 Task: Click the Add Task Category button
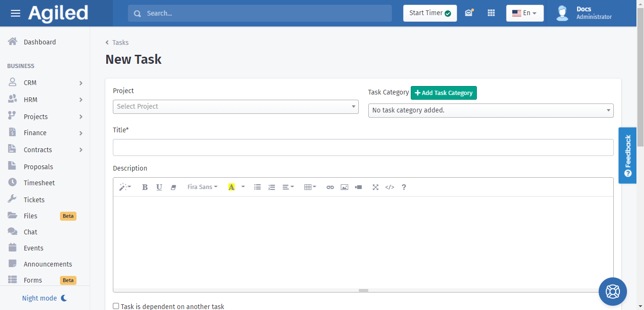[x=443, y=93]
